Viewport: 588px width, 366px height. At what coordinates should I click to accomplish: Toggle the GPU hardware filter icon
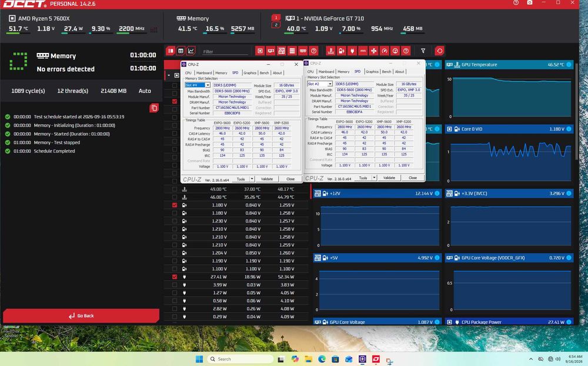[270, 51]
